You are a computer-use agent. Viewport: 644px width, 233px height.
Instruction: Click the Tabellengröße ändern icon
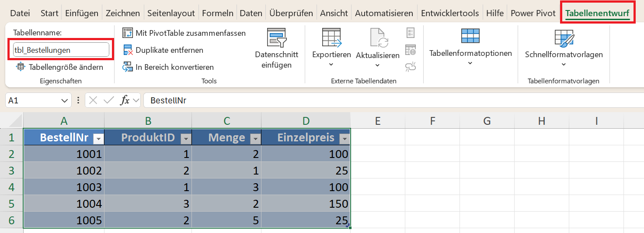click(x=21, y=67)
